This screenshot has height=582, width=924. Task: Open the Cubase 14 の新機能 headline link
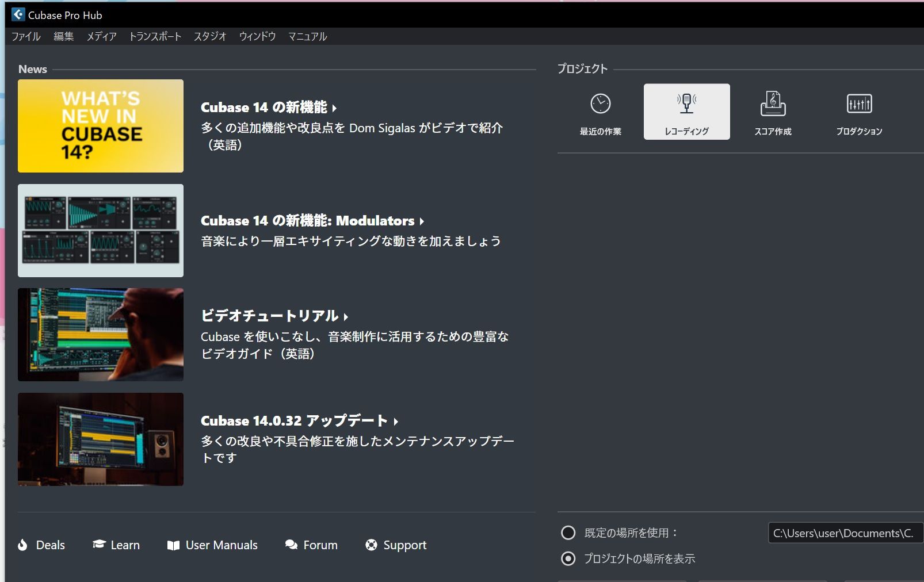[268, 108]
